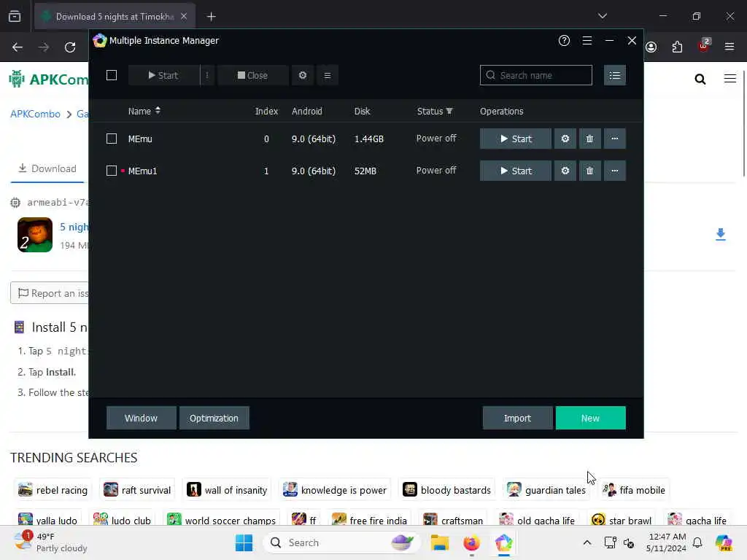Select the MEmu name text
The width and height of the screenshot is (747, 560).
point(140,139)
